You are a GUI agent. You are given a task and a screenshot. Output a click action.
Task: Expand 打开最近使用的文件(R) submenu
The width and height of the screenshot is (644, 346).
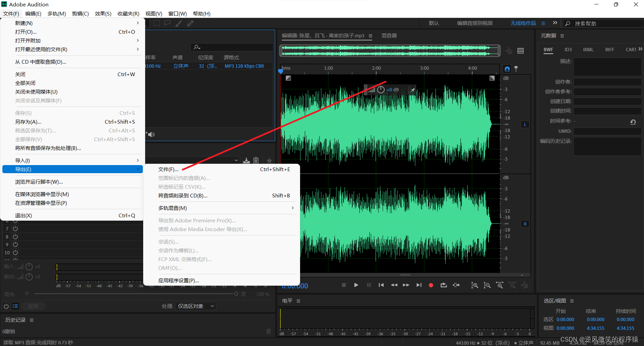tap(138, 49)
